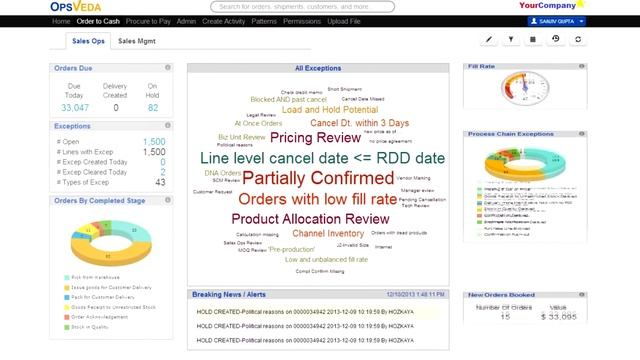Click the Fill Rate gauge

(x=525, y=88)
